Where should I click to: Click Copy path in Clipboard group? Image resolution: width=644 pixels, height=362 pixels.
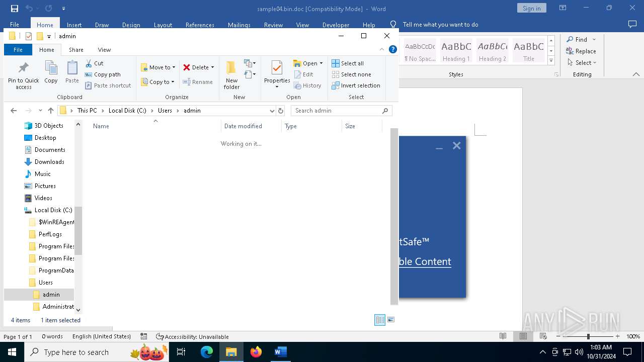pyautogui.click(x=103, y=74)
